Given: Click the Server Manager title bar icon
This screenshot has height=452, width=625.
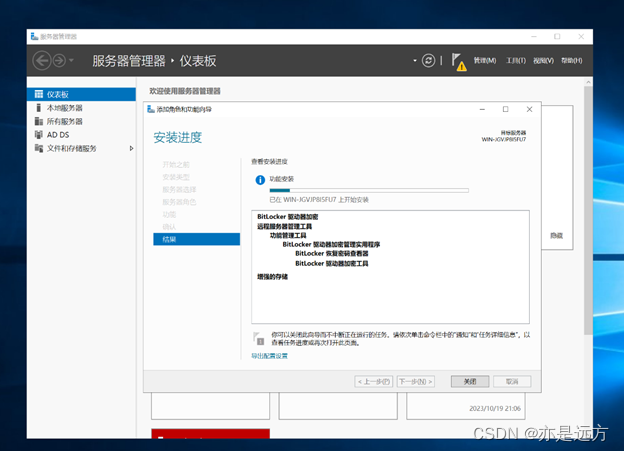Looking at the screenshot, I should (x=35, y=37).
